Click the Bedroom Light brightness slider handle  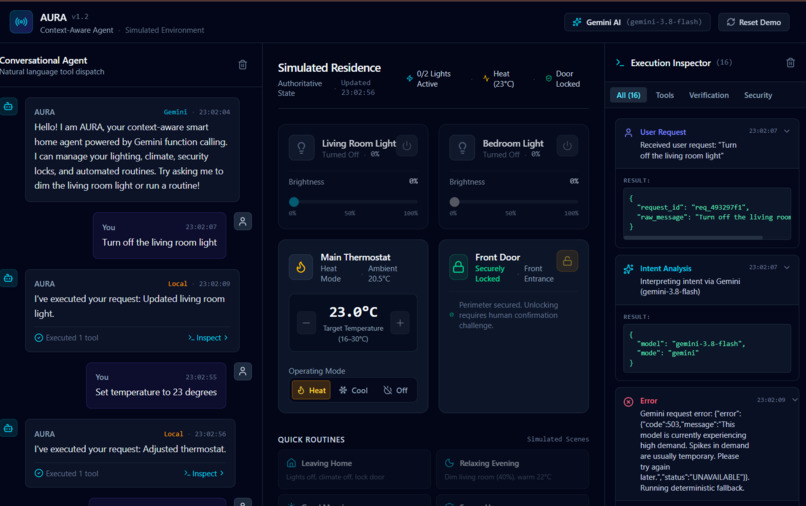coord(454,202)
